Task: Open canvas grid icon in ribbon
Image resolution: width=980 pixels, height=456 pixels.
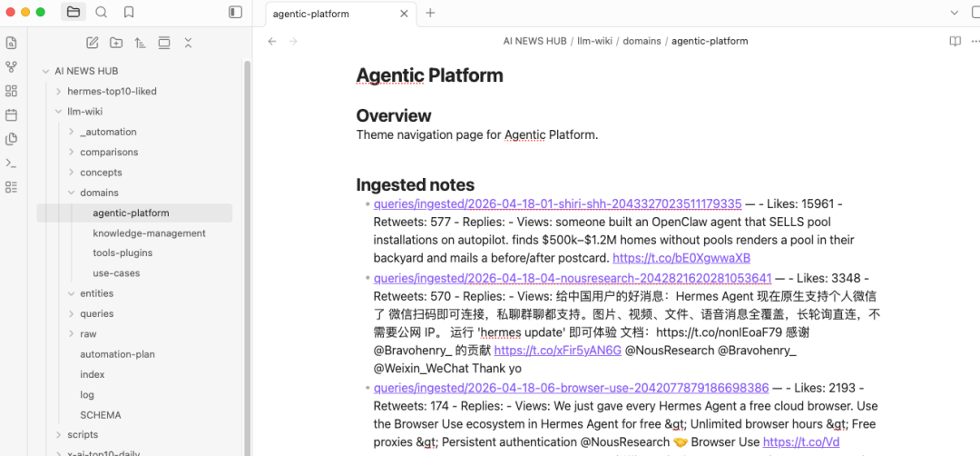Action: [x=11, y=92]
